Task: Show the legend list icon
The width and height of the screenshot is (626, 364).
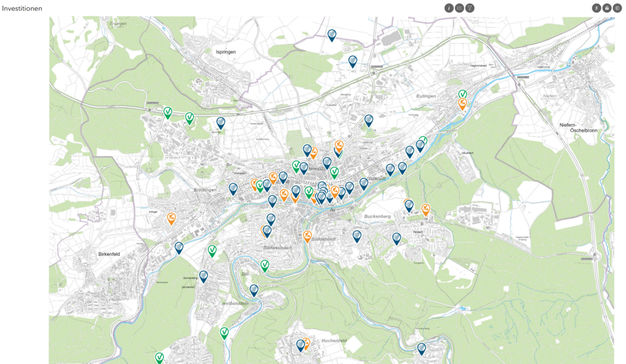Action: click(459, 8)
